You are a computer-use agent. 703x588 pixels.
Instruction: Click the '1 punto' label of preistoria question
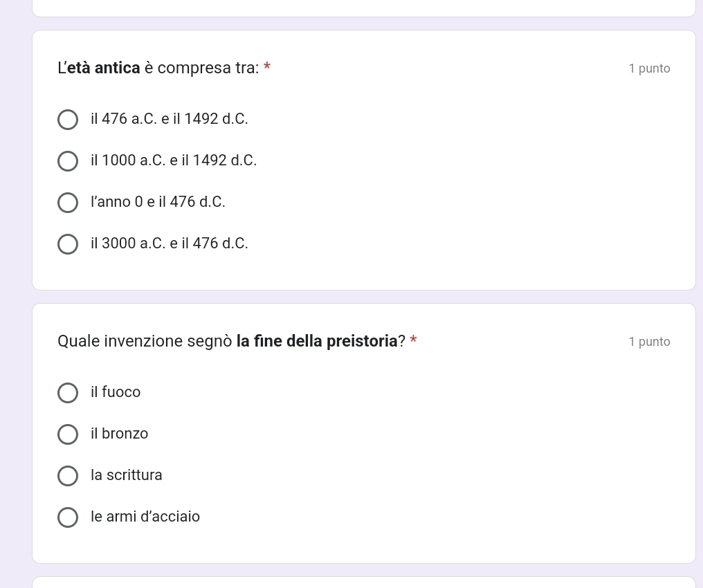click(x=649, y=342)
